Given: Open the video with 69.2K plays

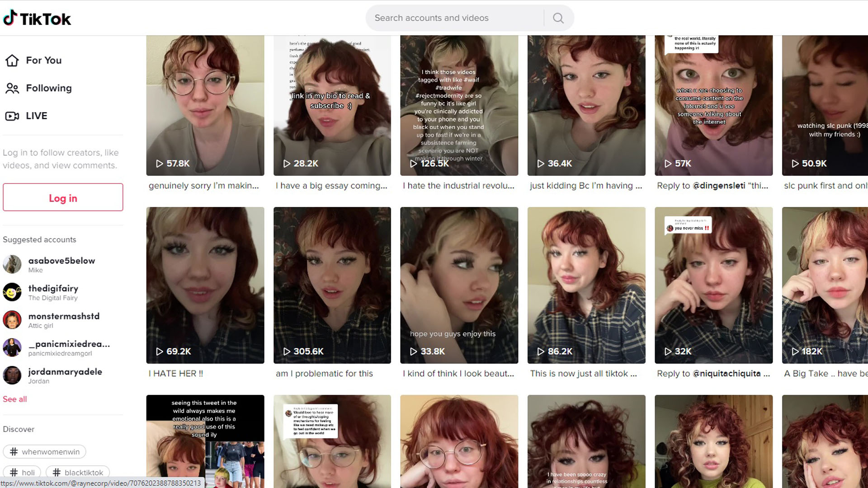Looking at the screenshot, I should pos(205,285).
